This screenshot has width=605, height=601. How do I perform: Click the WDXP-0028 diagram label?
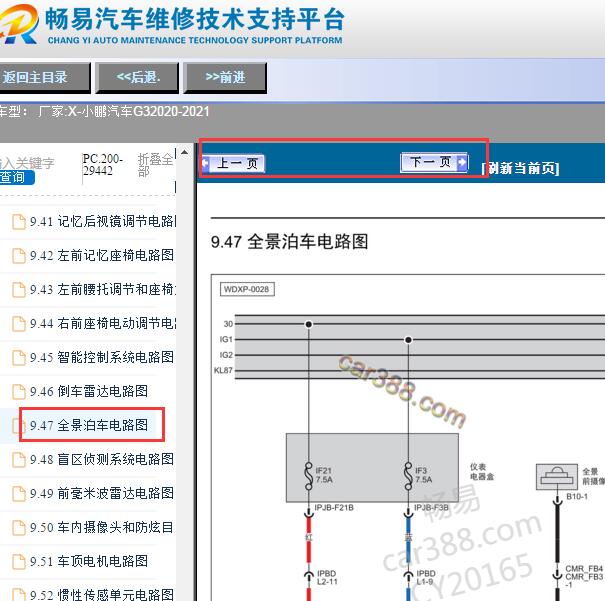coord(247,289)
